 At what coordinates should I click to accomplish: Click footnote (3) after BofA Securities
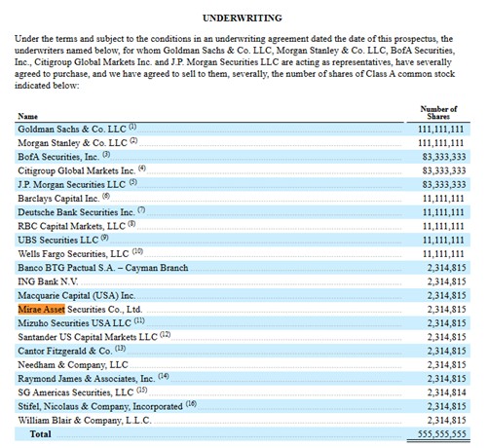click(106, 155)
